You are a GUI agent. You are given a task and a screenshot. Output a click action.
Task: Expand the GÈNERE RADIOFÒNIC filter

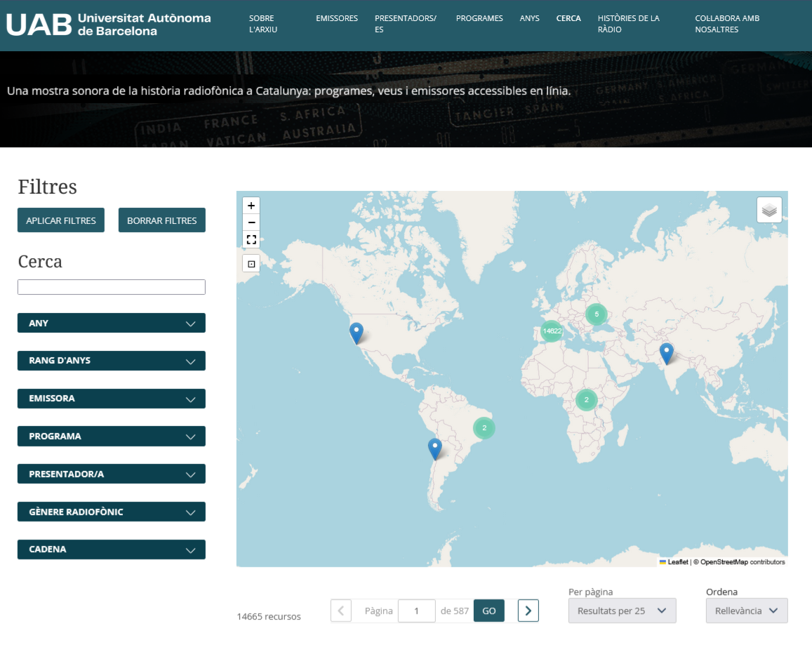point(111,512)
